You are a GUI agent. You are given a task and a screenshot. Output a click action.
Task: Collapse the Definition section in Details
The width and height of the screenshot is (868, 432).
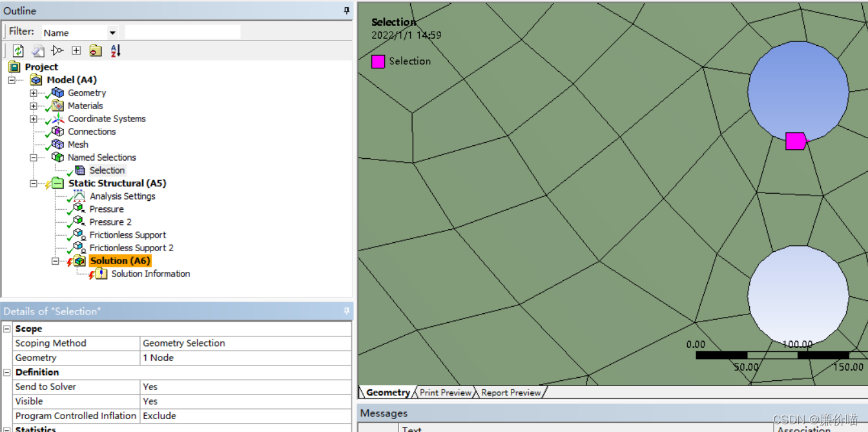7,373
